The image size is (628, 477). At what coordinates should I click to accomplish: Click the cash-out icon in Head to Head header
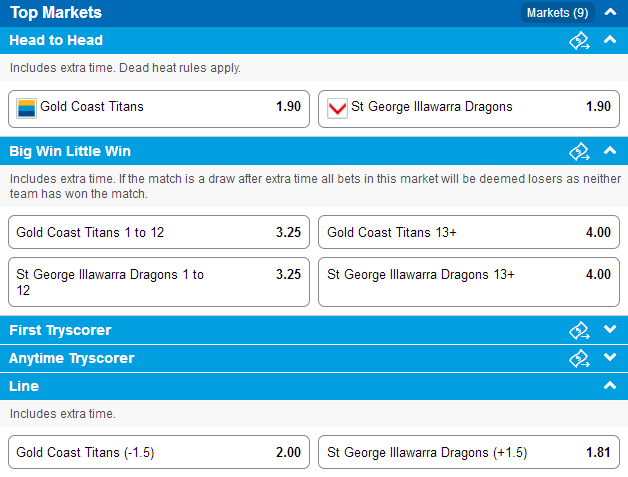point(579,41)
